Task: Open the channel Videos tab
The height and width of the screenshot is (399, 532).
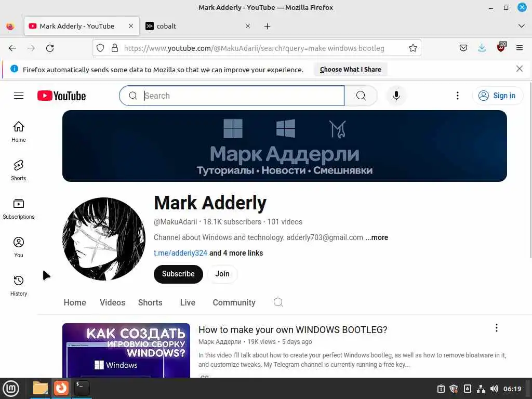Action: click(x=112, y=302)
